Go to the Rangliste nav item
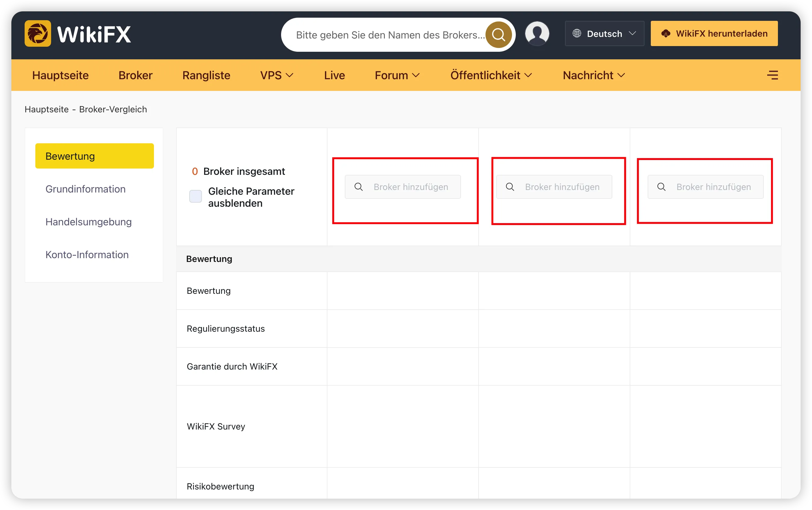812x510 pixels. click(x=206, y=75)
